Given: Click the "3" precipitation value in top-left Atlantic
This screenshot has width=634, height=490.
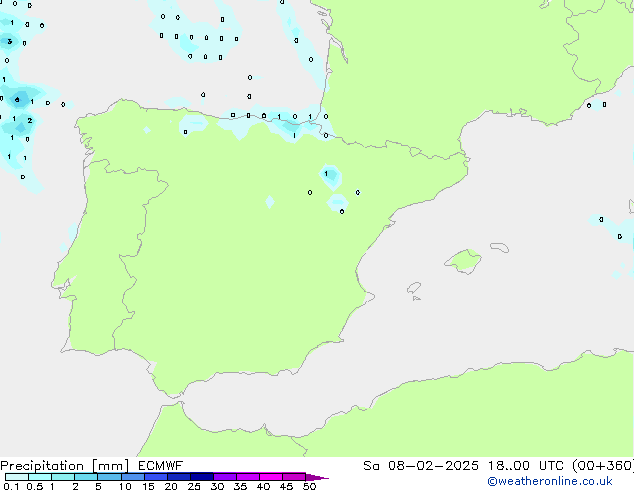Looking at the screenshot, I should [x=10, y=42].
